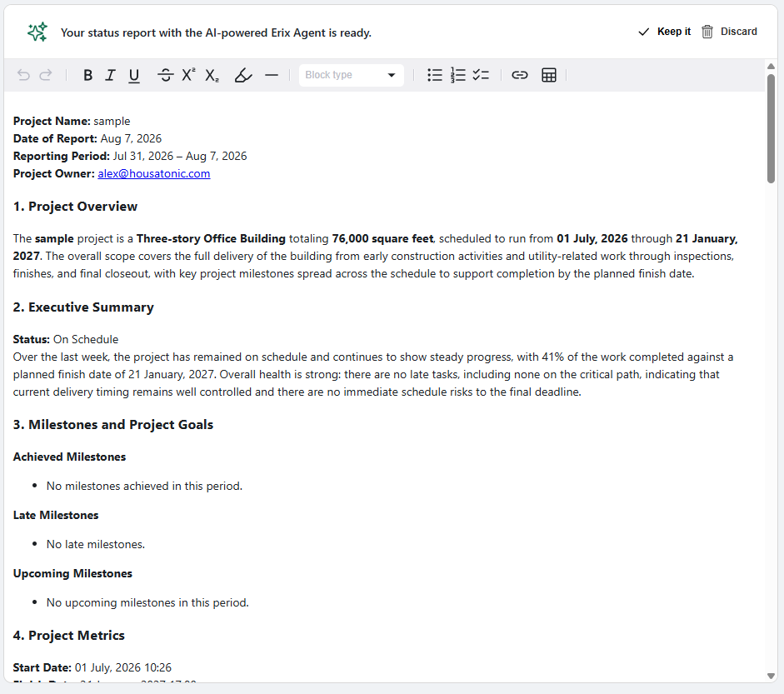The height and width of the screenshot is (694, 784).
Task: Expand Block type dropdown arrow
Action: [x=392, y=75]
